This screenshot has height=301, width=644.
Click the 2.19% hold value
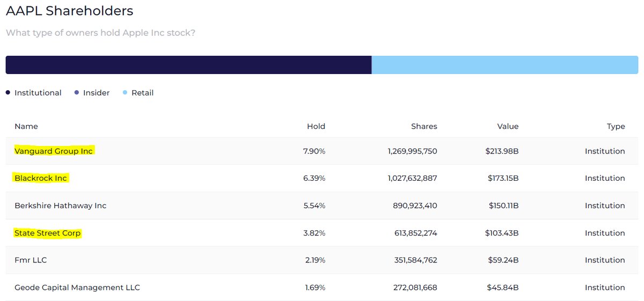click(314, 260)
